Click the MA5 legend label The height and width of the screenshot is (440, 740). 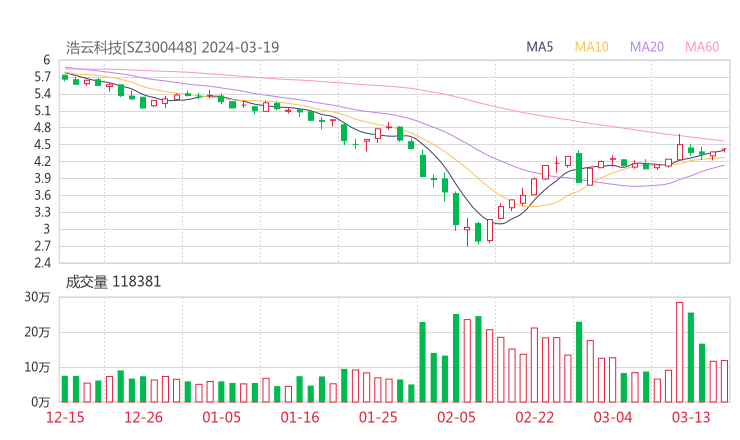click(x=539, y=47)
